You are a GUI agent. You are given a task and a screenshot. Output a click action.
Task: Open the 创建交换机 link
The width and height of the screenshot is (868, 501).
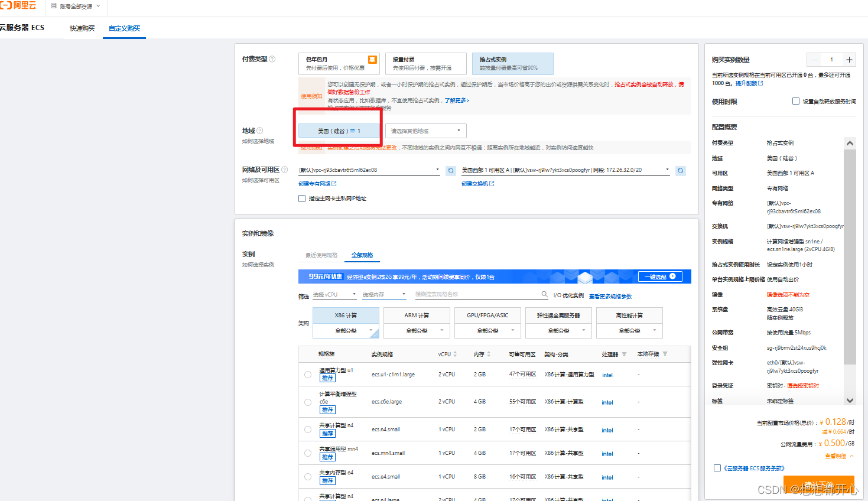[x=478, y=184]
